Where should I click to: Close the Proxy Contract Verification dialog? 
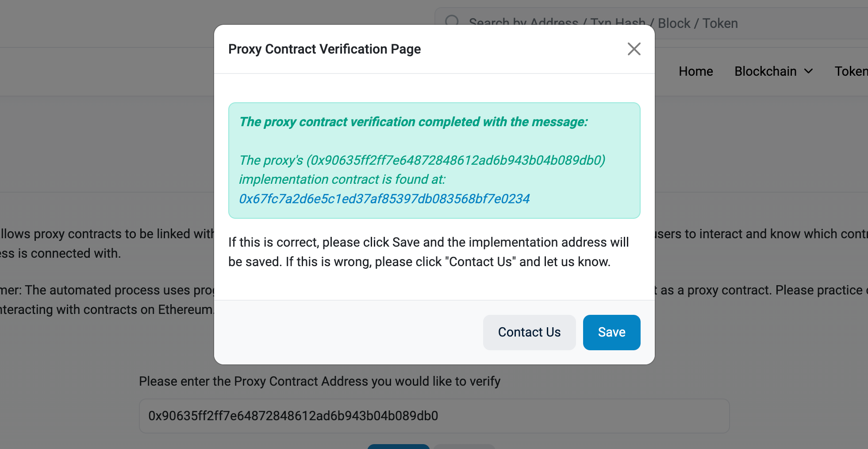point(634,49)
